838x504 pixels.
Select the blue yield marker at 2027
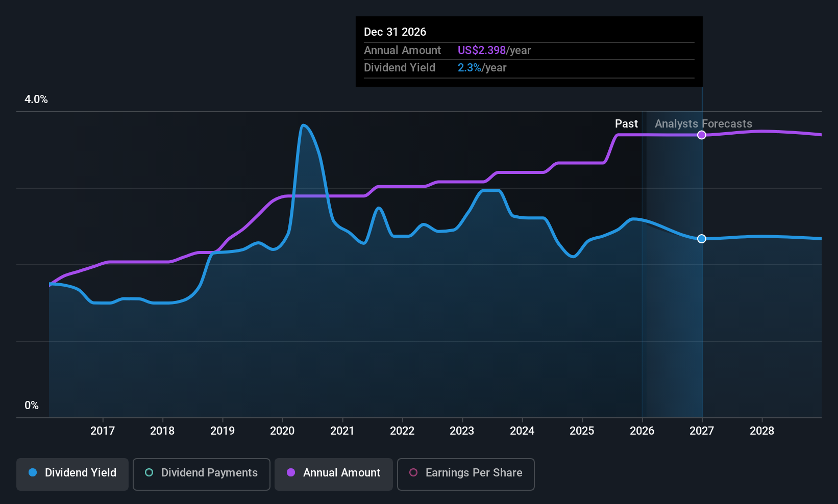coord(702,239)
